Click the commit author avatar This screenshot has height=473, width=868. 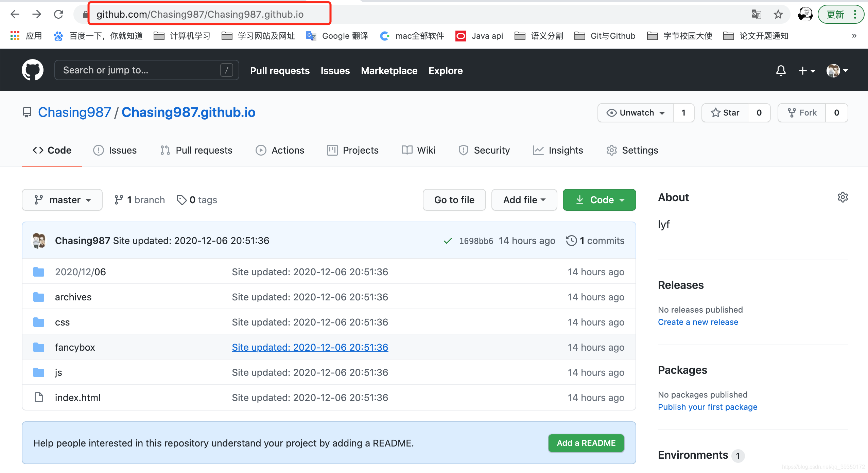39,241
